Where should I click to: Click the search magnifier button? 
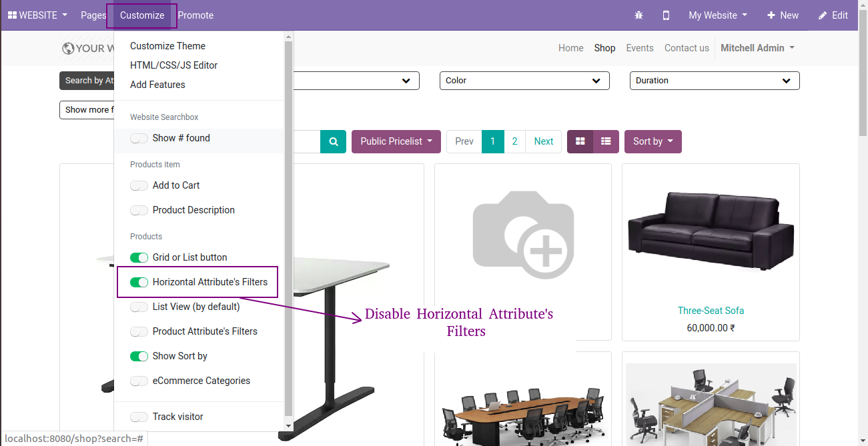334,141
